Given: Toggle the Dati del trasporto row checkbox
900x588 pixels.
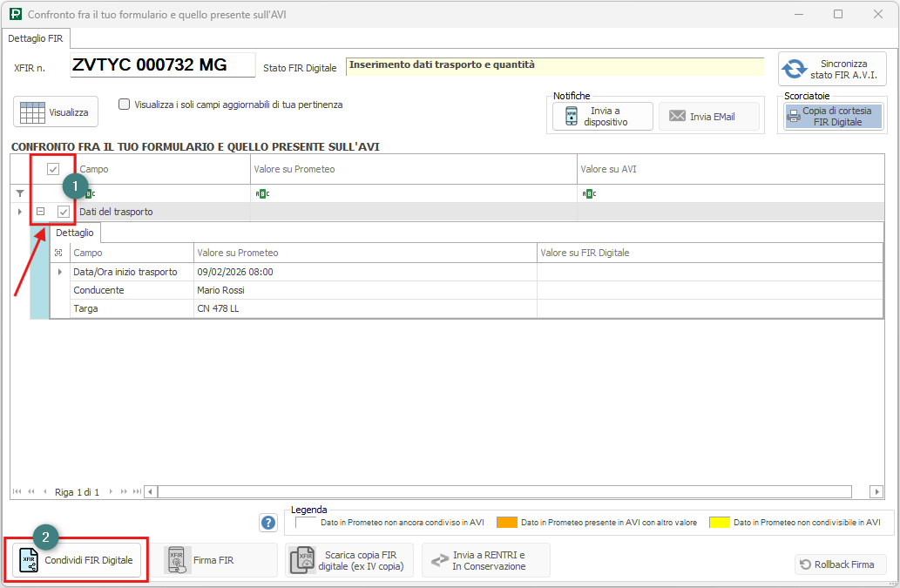Looking at the screenshot, I should tap(64, 212).
